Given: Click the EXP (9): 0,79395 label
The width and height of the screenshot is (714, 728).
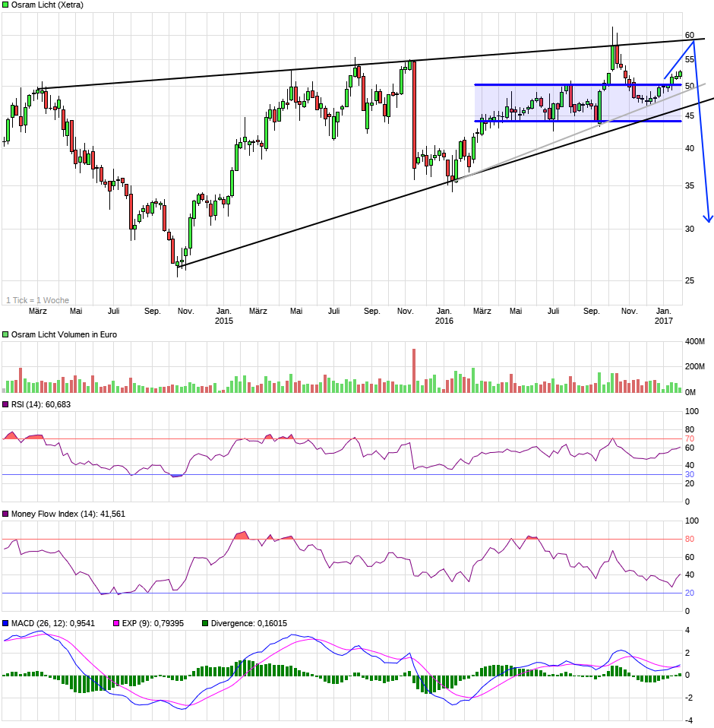Looking at the screenshot, I should pyautogui.click(x=153, y=624).
